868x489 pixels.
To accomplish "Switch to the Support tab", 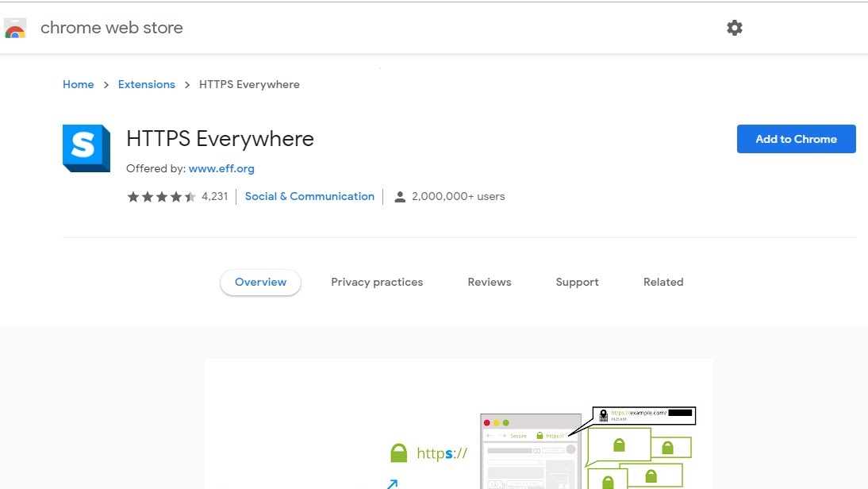I will 577,282.
